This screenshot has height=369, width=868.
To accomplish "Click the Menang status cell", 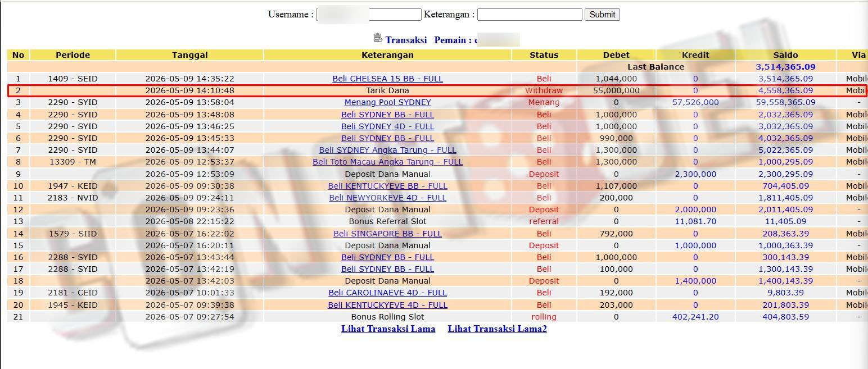I will [x=544, y=102].
